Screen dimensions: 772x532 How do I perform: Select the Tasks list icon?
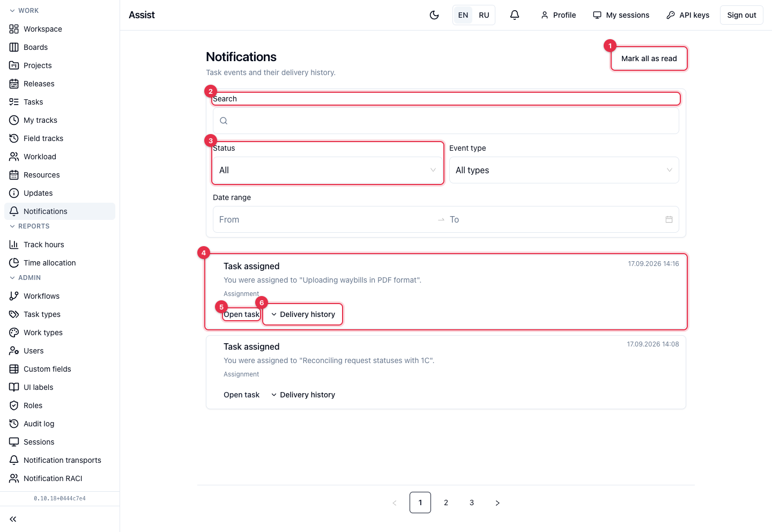pyautogui.click(x=14, y=102)
